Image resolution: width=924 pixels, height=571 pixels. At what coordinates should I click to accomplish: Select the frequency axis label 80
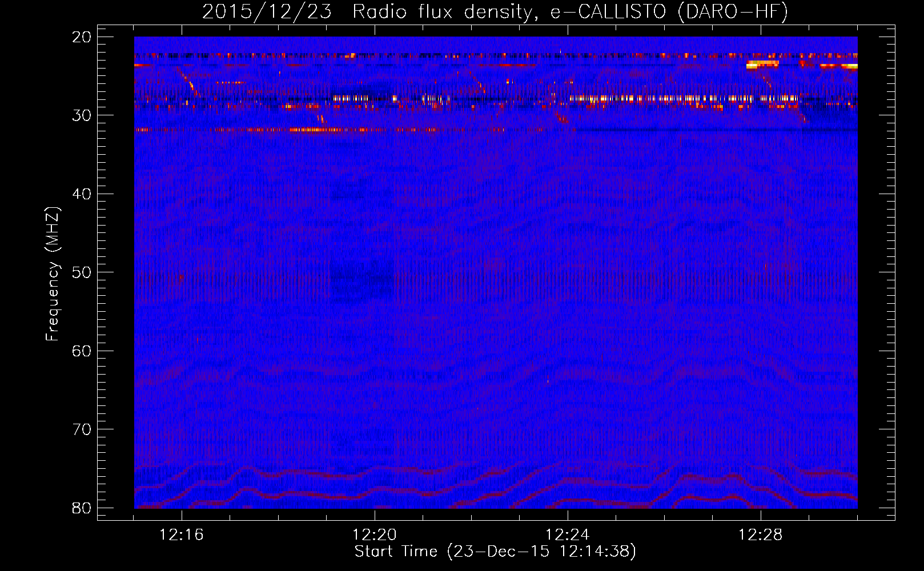[82, 508]
